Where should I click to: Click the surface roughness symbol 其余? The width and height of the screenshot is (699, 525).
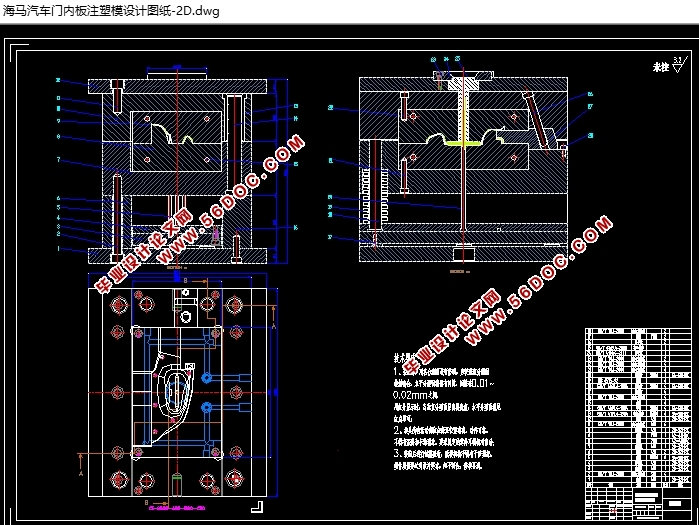tap(670, 65)
